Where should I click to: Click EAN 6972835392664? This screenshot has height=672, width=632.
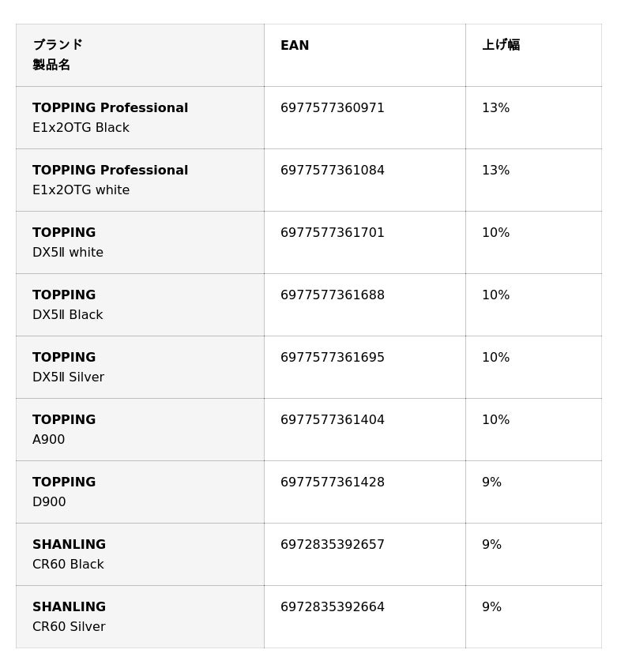click(333, 606)
